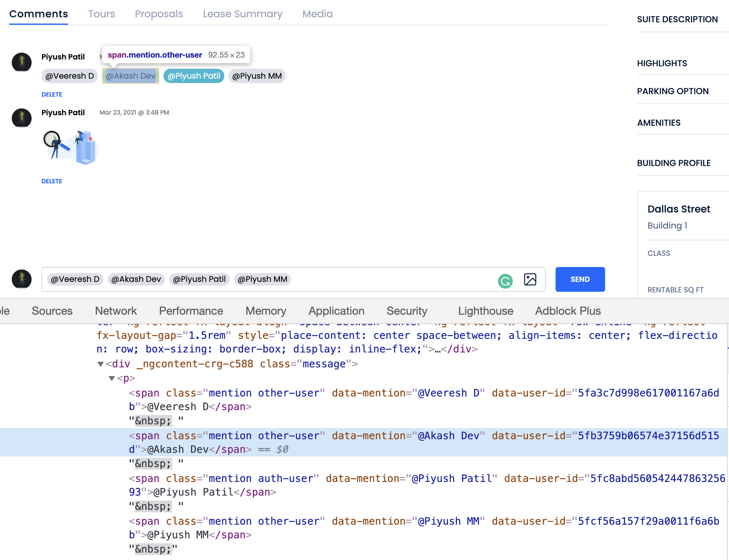Screen dimensions: 729x560
Task: Click the attach image icon in comment box
Action: click(530, 279)
